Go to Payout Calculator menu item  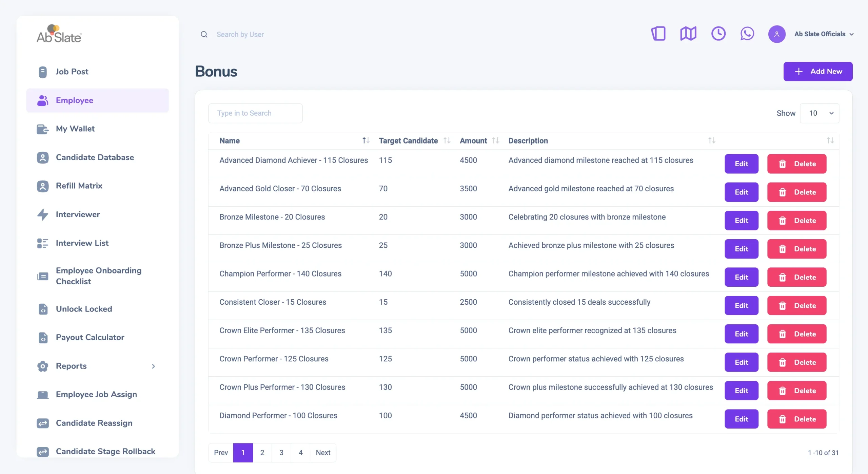click(90, 337)
